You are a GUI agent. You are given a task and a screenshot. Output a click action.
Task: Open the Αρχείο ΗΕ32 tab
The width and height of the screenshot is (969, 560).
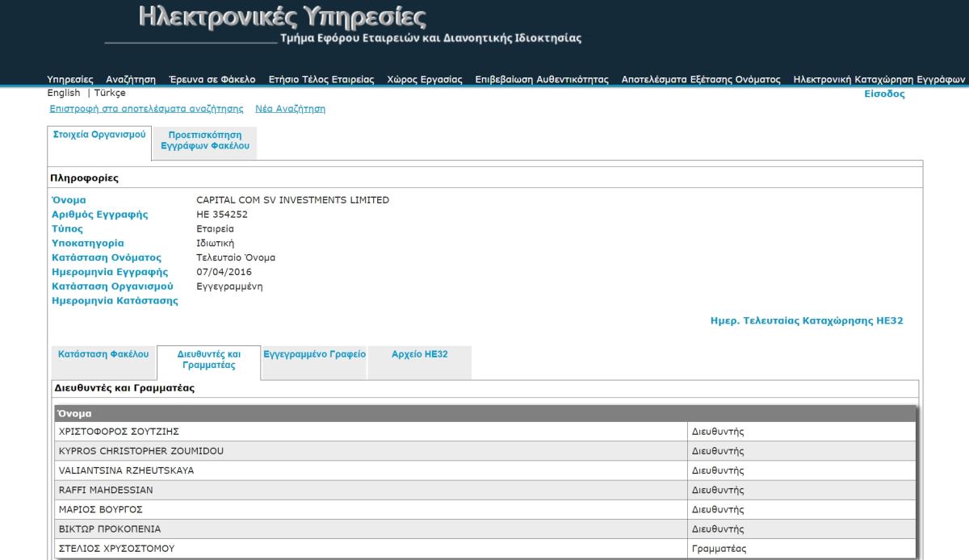click(x=419, y=353)
